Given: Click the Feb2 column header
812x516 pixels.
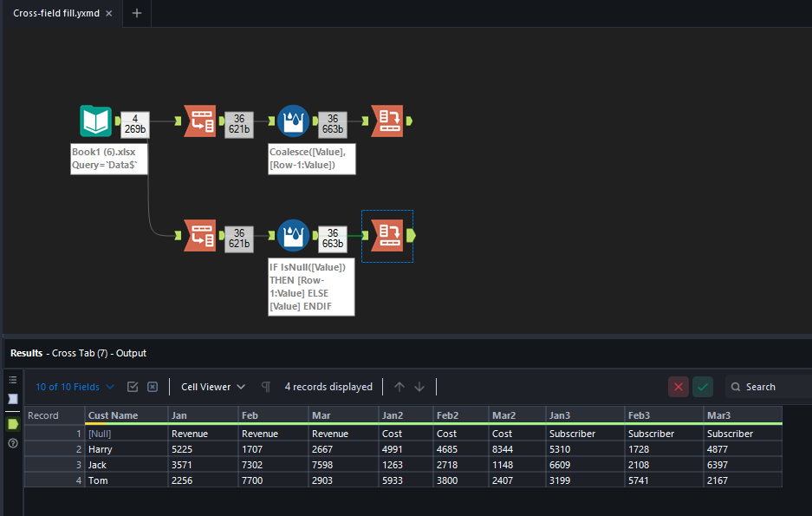Looking at the screenshot, I should pyautogui.click(x=460, y=415).
